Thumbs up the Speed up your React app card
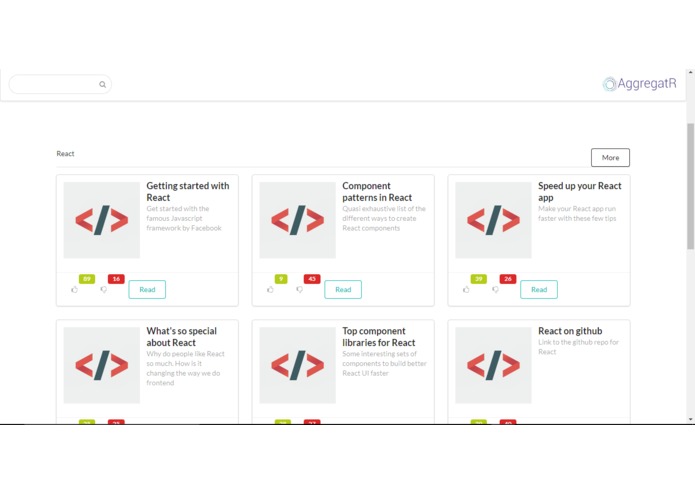695x494 pixels. [x=466, y=290]
